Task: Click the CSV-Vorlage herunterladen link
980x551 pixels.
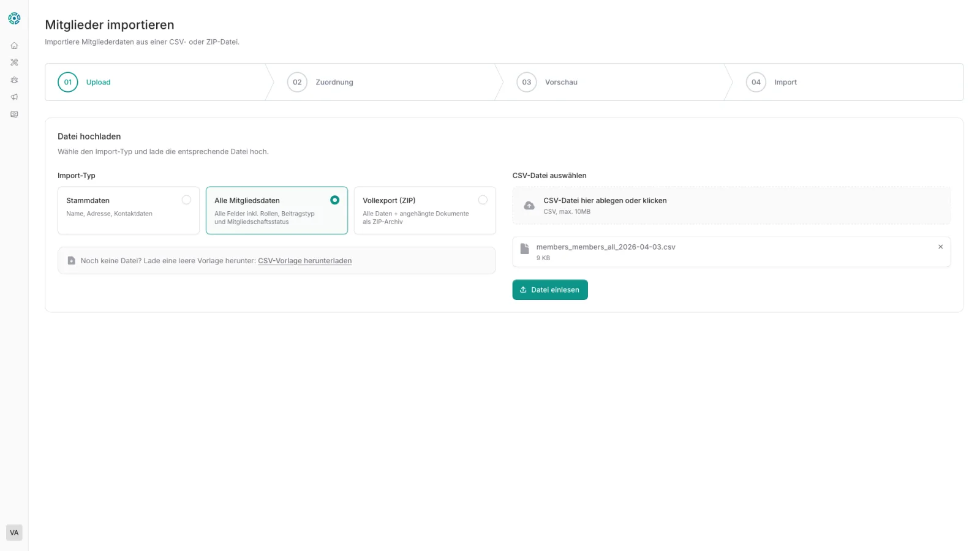Action: 304,261
